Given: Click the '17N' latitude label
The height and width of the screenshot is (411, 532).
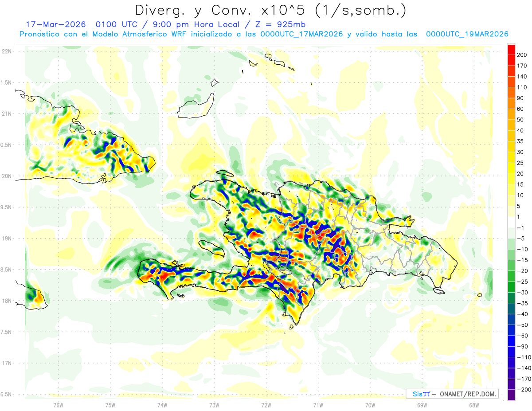Looking at the screenshot, I should tap(6, 364).
